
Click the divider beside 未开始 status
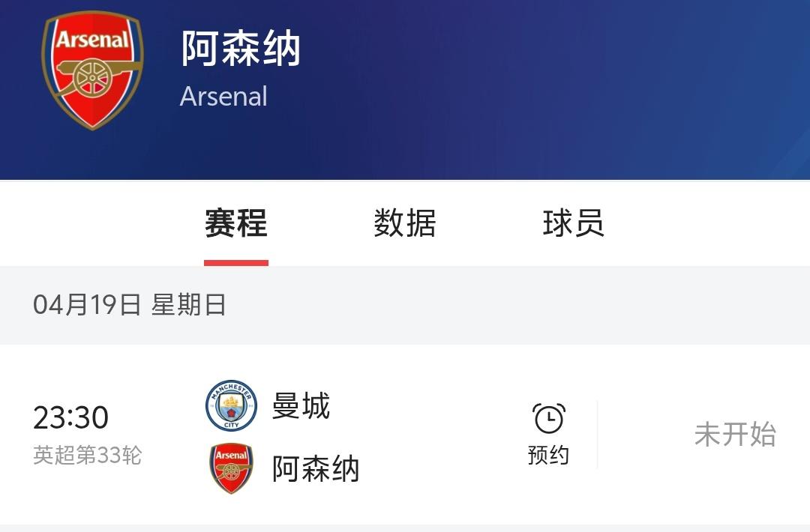[597, 435]
